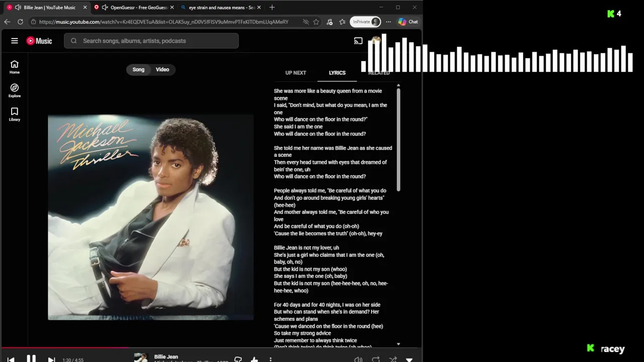The image size is (644, 362).
Task: Open the favorites list icon
Action: [343, 22]
